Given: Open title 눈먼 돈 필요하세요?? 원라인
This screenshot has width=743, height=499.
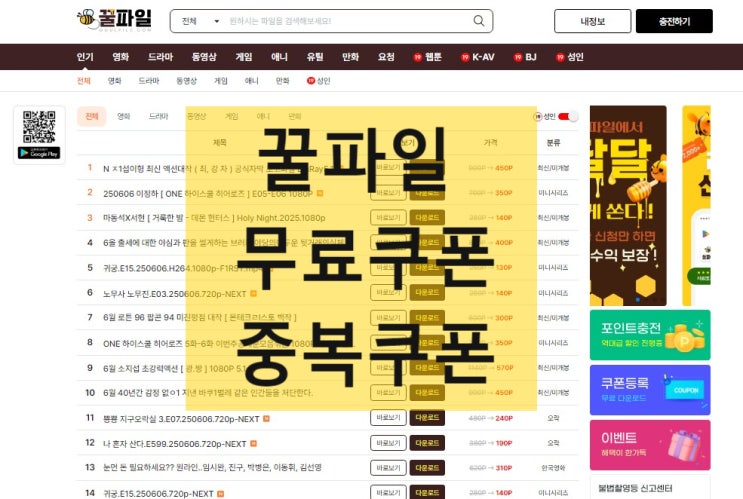Looking at the screenshot, I should point(212,468).
